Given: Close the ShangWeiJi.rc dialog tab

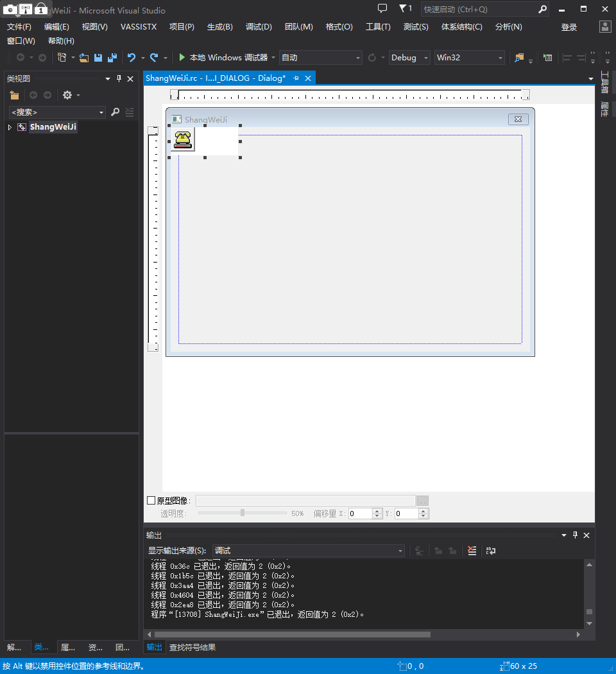Looking at the screenshot, I should [308, 78].
